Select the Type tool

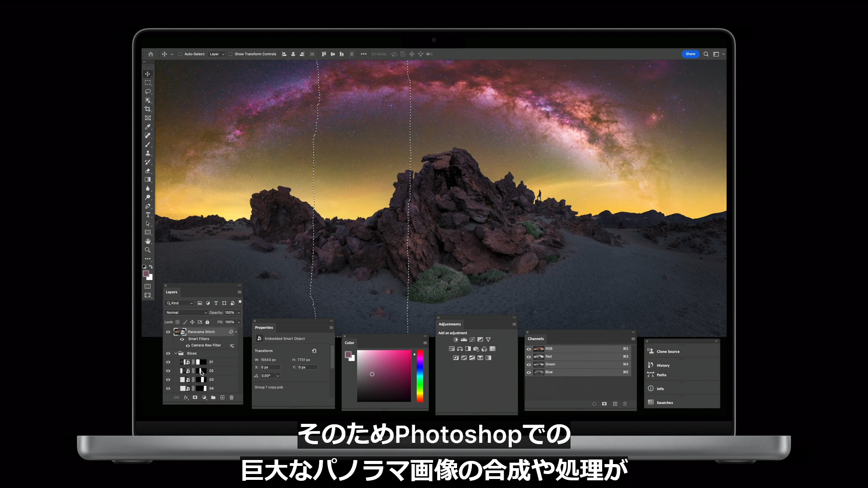click(147, 215)
